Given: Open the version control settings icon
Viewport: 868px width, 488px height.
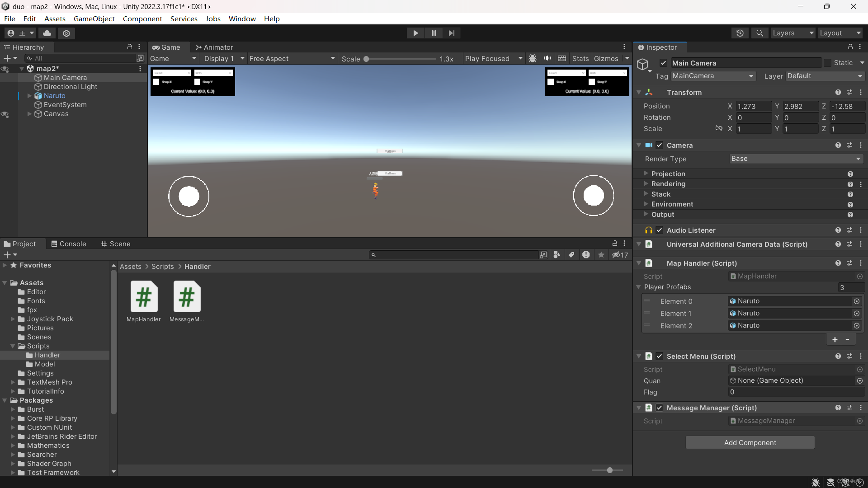Looking at the screenshot, I should 66,33.
